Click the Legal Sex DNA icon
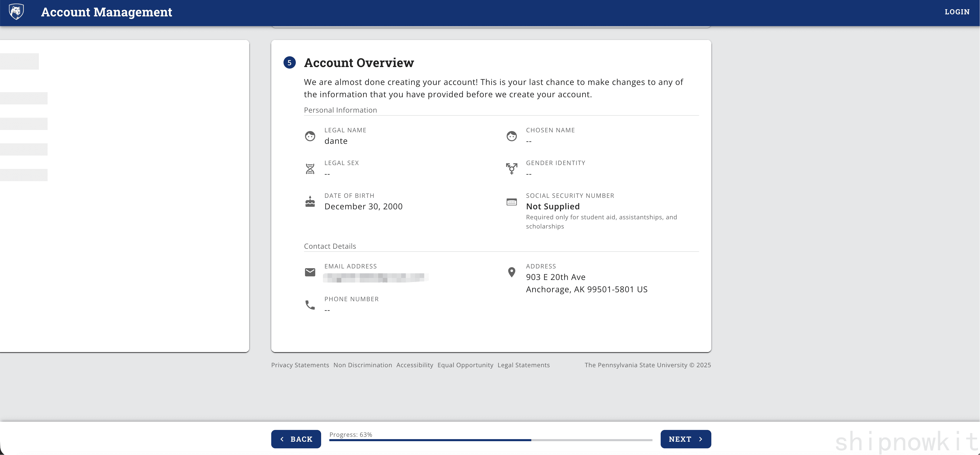The height and width of the screenshot is (455, 980). [x=310, y=169]
